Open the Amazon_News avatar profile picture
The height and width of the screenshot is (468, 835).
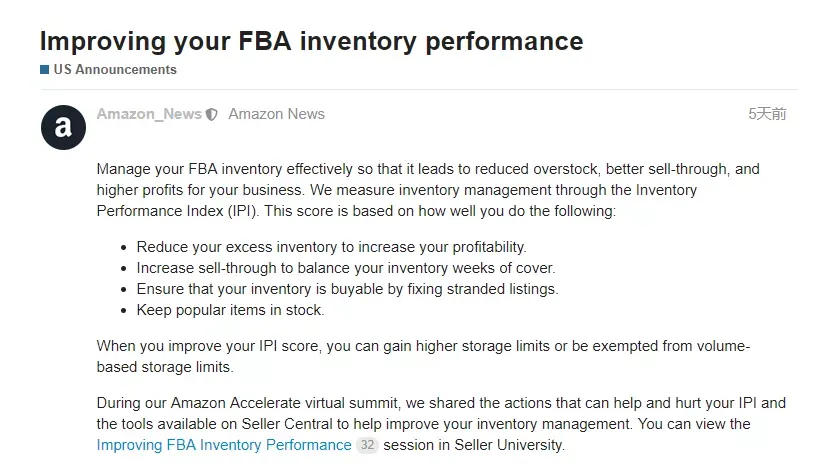click(63, 127)
